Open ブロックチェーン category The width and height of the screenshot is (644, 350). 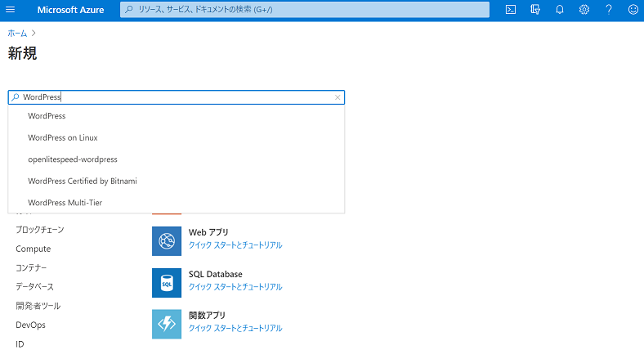coord(40,230)
